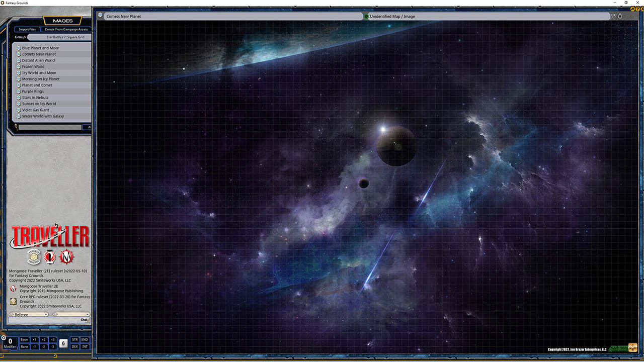Click the Create From Campaign Assets button
Screen dimensions: 644x362
point(65,29)
